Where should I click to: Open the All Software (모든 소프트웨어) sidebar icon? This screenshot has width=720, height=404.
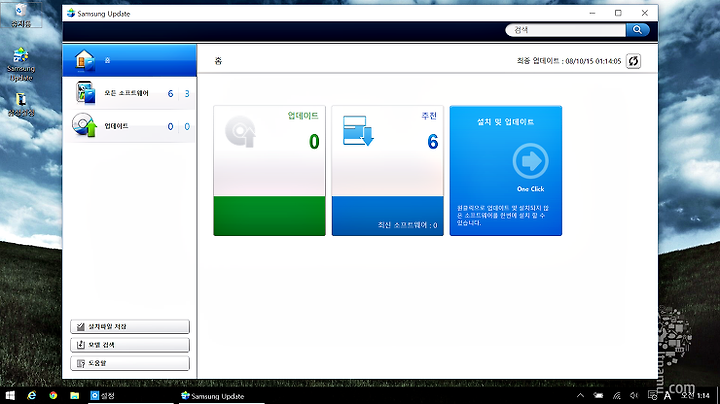coord(86,93)
